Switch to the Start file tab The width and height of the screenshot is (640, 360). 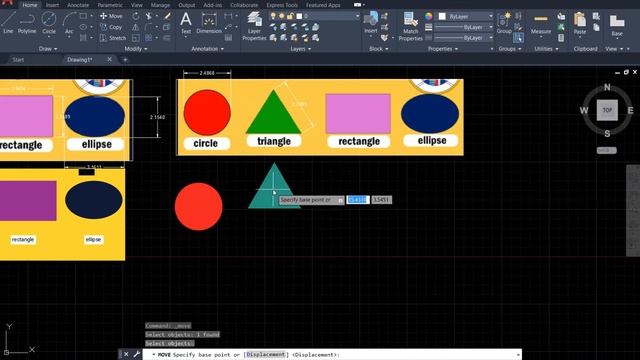pos(18,60)
